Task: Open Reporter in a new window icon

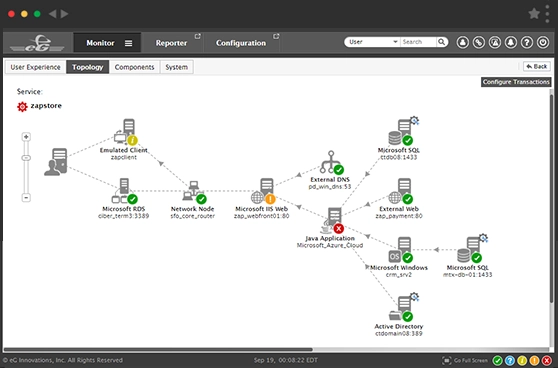Action: pyautogui.click(x=198, y=36)
